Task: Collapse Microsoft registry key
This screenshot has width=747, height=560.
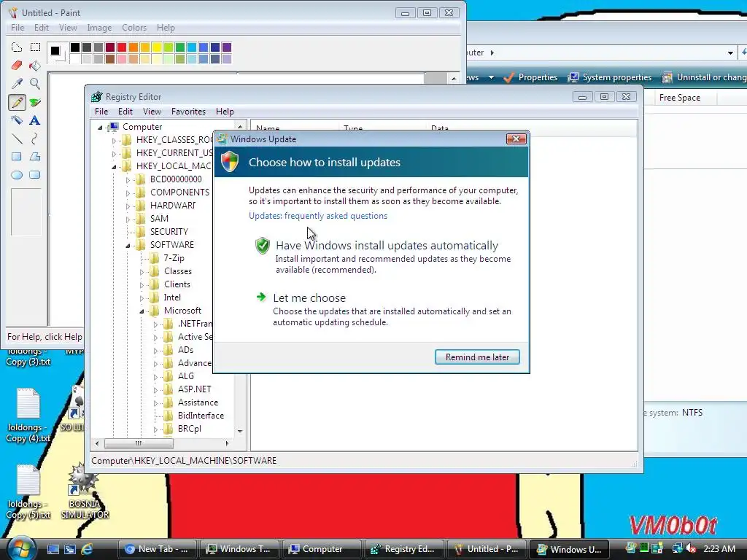Action: (142, 311)
